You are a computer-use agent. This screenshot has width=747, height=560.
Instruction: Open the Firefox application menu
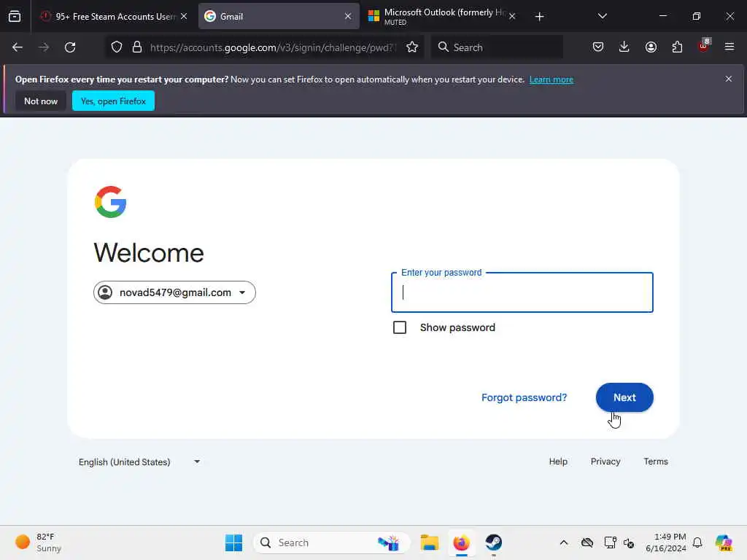point(729,47)
